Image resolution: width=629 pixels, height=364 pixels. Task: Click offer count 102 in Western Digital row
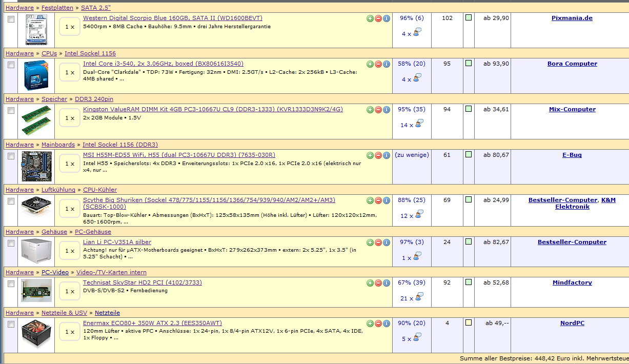point(447,18)
